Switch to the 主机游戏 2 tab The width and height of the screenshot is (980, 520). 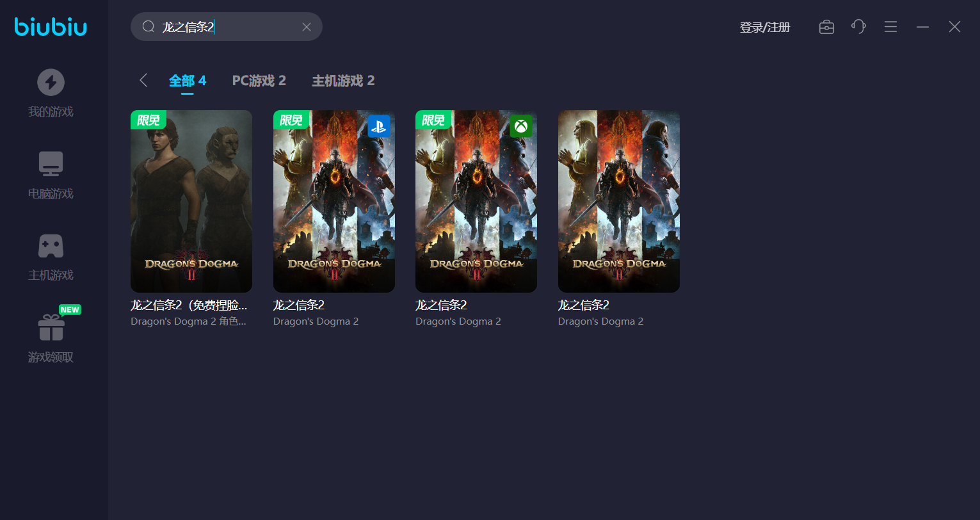pyautogui.click(x=343, y=81)
